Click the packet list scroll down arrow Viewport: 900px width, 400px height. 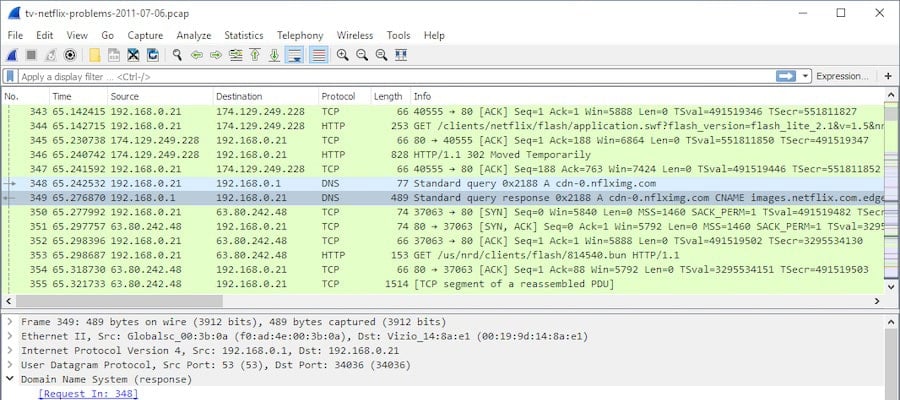891,286
